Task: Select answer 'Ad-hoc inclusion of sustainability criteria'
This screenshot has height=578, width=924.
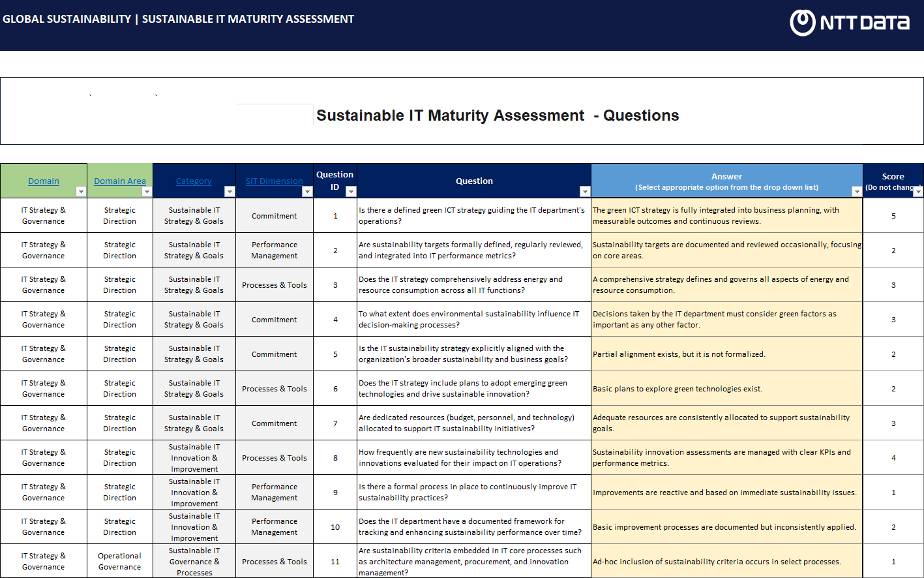Action: (x=727, y=561)
